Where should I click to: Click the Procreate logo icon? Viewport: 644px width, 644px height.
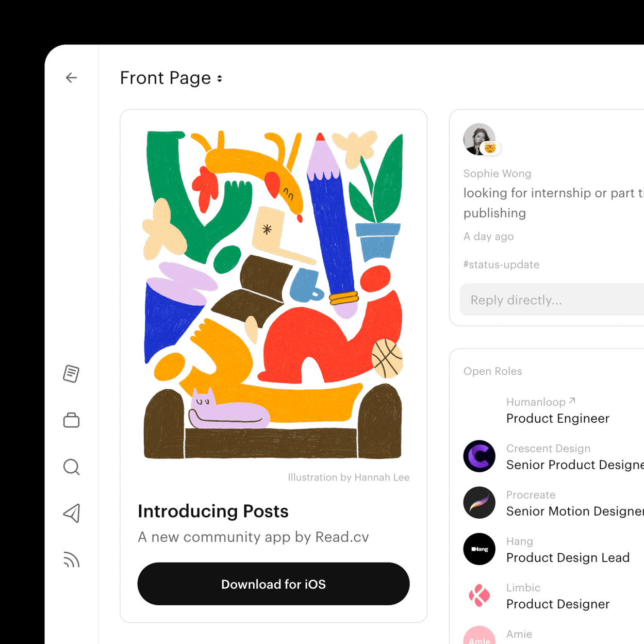(x=480, y=503)
